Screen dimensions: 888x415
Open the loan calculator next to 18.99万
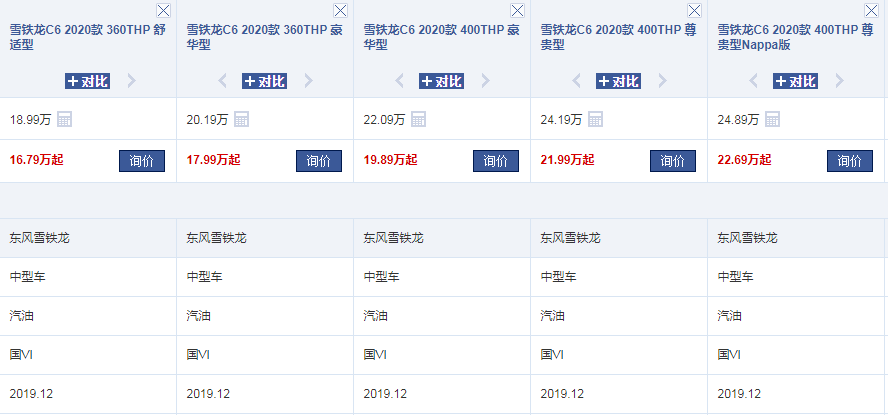65,119
